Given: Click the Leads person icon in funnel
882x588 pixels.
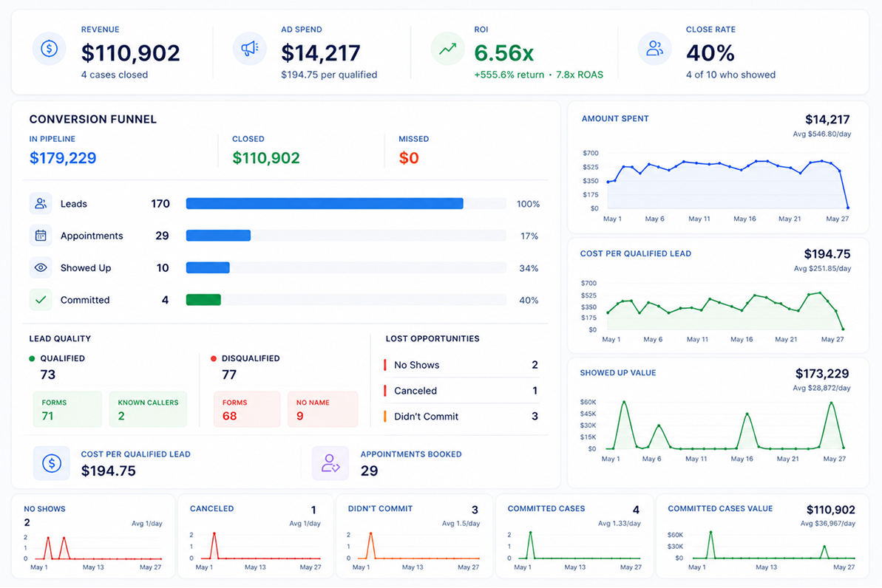Looking at the screenshot, I should [41, 203].
